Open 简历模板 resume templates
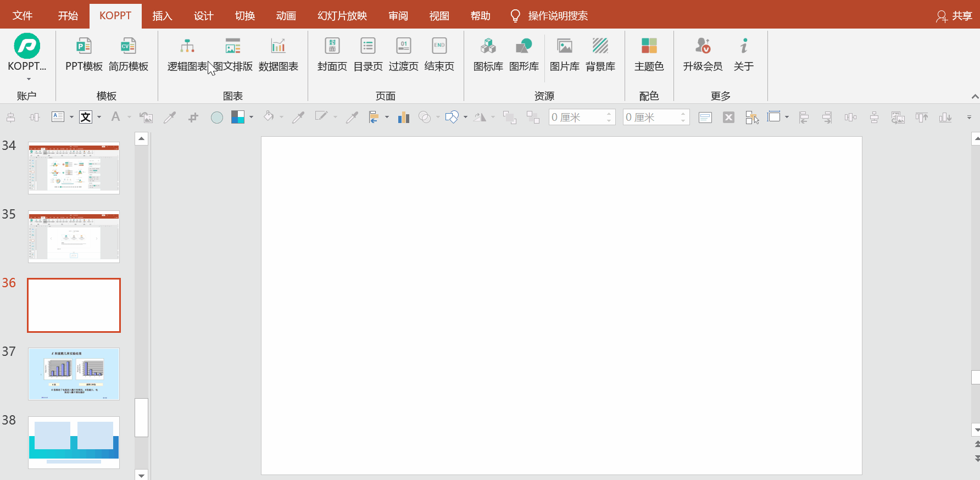Screen dimensions: 980x480 [129, 54]
